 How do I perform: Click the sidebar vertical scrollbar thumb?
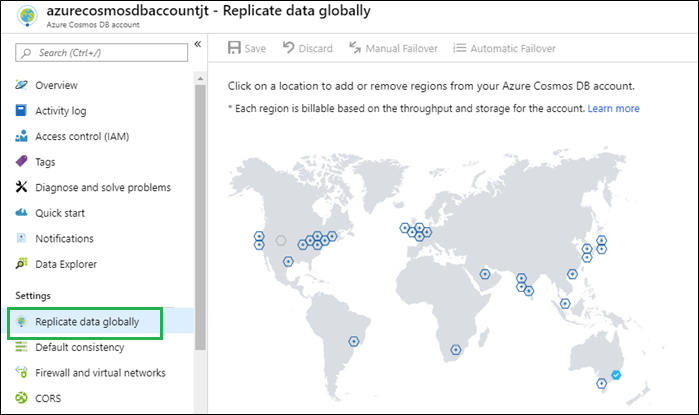(200, 218)
